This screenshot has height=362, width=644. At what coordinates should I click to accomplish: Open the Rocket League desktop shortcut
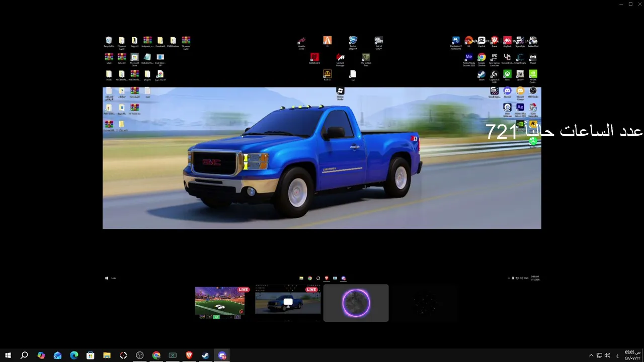click(x=353, y=43)
